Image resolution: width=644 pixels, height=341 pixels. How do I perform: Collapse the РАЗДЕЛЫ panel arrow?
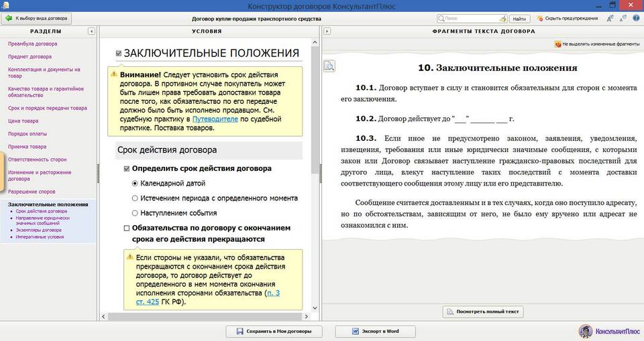[x=91, y=31]
